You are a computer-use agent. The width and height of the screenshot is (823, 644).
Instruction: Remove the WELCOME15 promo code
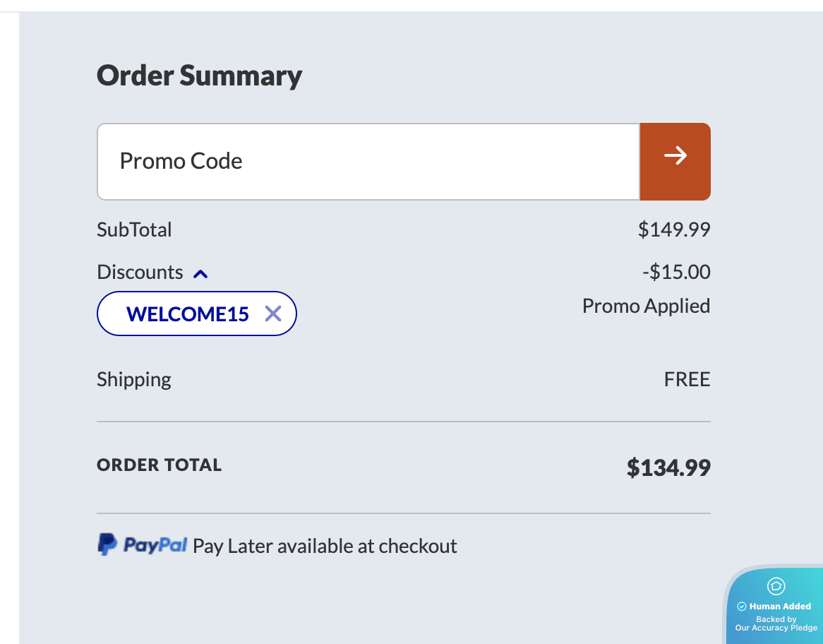pos(273,314)
